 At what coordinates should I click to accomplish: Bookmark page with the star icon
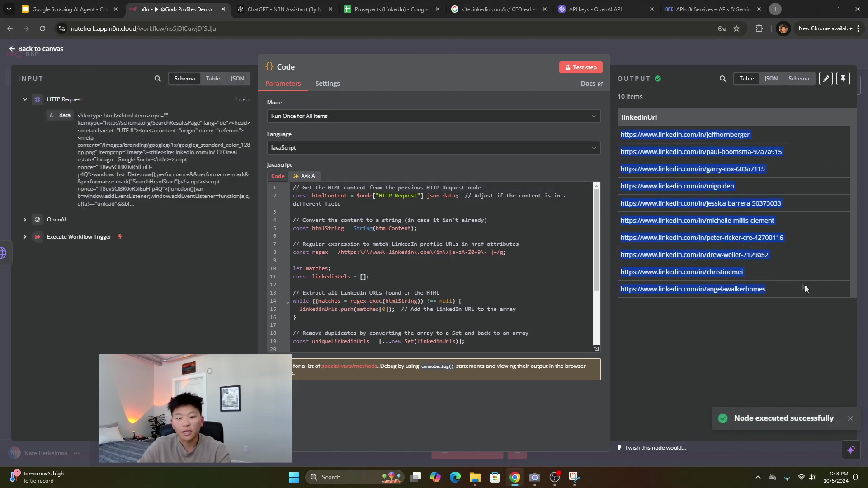pos(736,28)
